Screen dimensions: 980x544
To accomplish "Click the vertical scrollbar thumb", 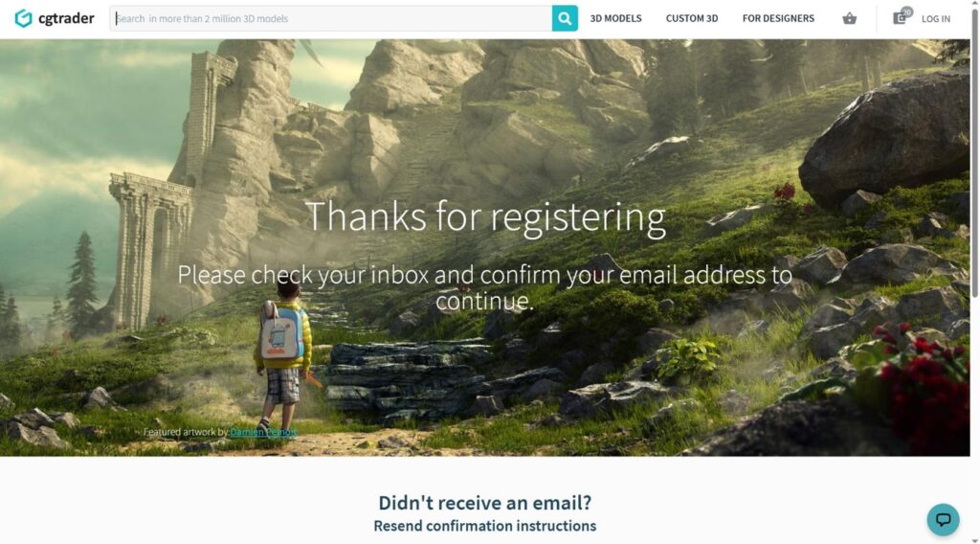I will click(975, 153).
